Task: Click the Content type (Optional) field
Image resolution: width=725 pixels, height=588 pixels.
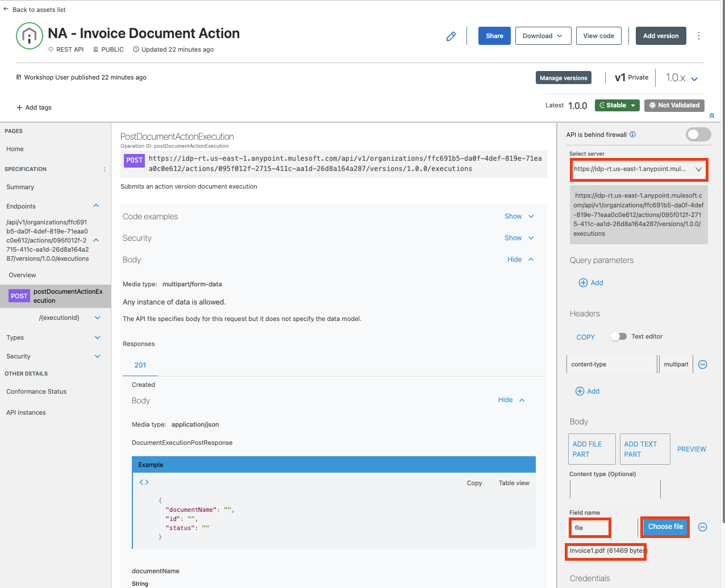Action: click(615, 489)
